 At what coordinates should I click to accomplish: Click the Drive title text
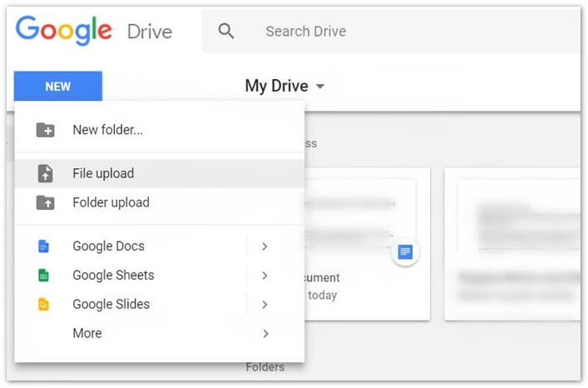click(150, 32)
